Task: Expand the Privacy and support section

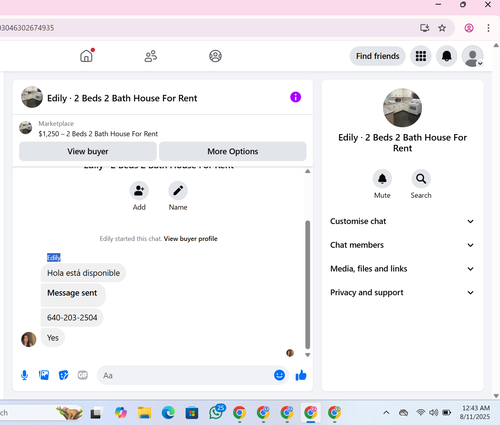Action: coord(402,292)
